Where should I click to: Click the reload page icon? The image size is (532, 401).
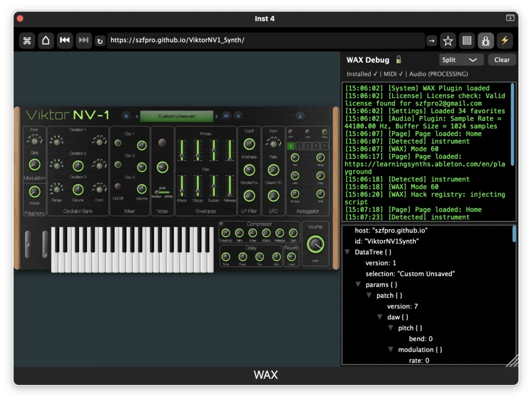[100, 41]
